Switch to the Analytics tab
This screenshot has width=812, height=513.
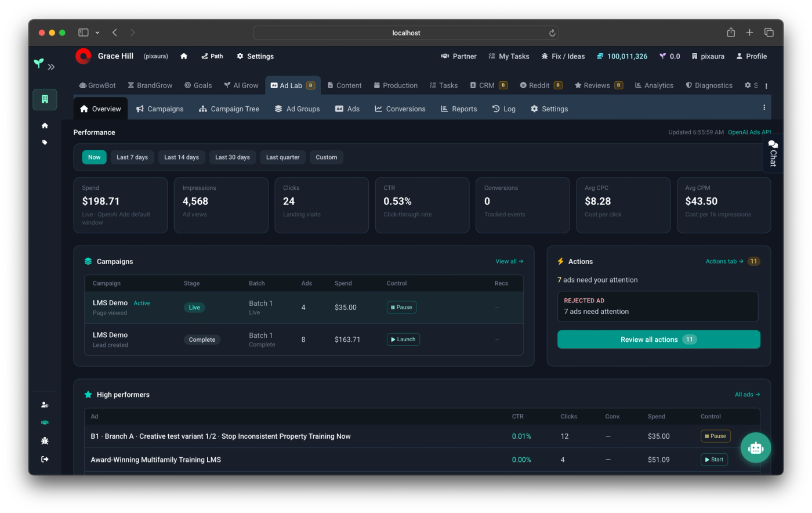pos(654,85)
